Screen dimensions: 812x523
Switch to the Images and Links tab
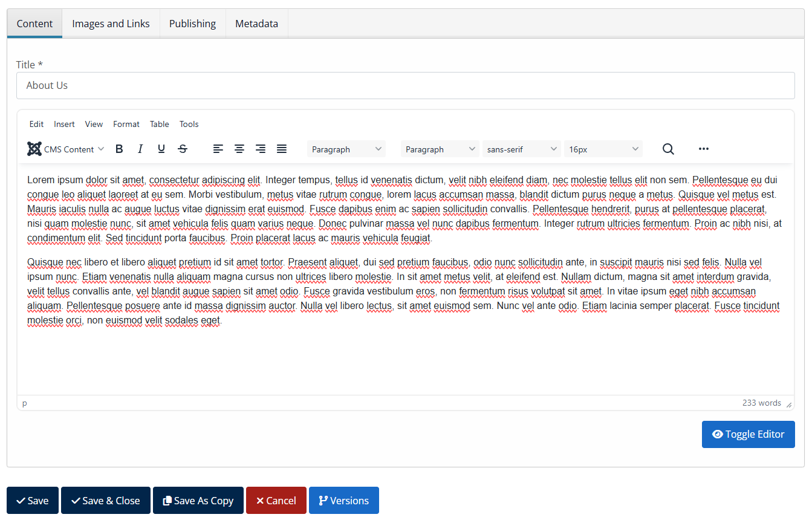[x=111, y=23]
